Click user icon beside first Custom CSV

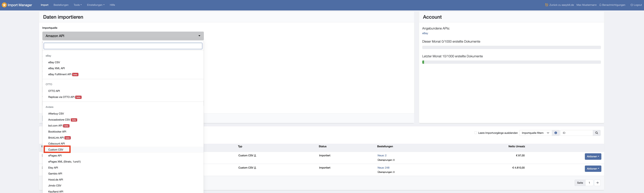click(255, 156)
